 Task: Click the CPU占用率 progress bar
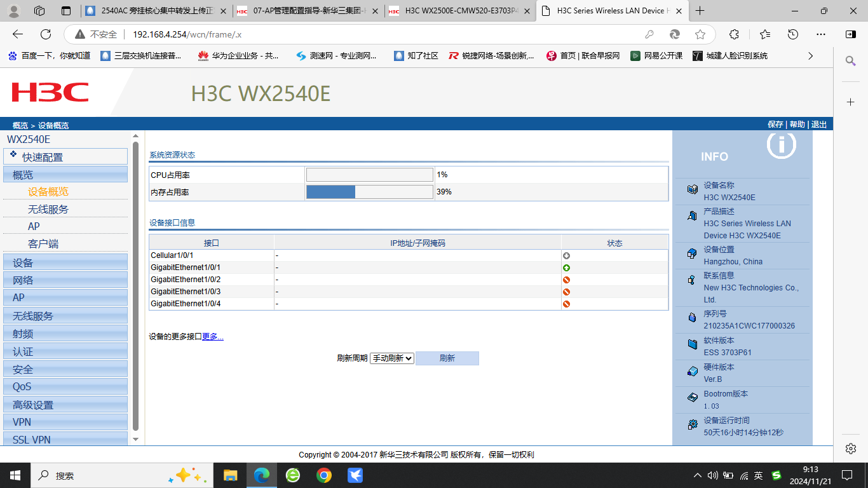click(370, 175)
